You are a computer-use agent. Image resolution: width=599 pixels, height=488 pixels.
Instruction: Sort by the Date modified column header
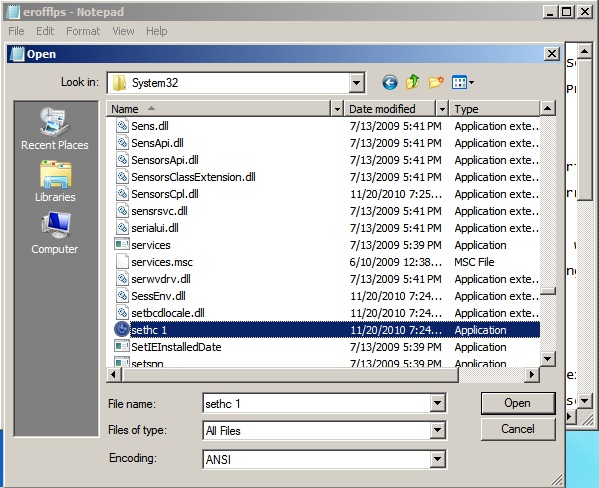coord(390,109)
